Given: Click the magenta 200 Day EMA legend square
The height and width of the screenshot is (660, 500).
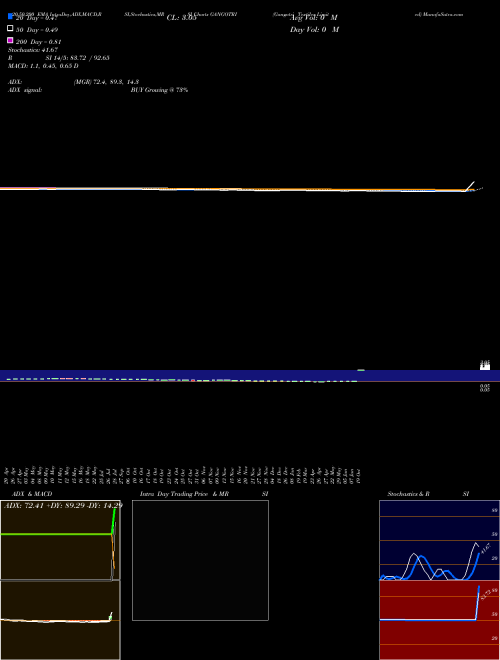Looking at the screenshot, I should point(10,40).
